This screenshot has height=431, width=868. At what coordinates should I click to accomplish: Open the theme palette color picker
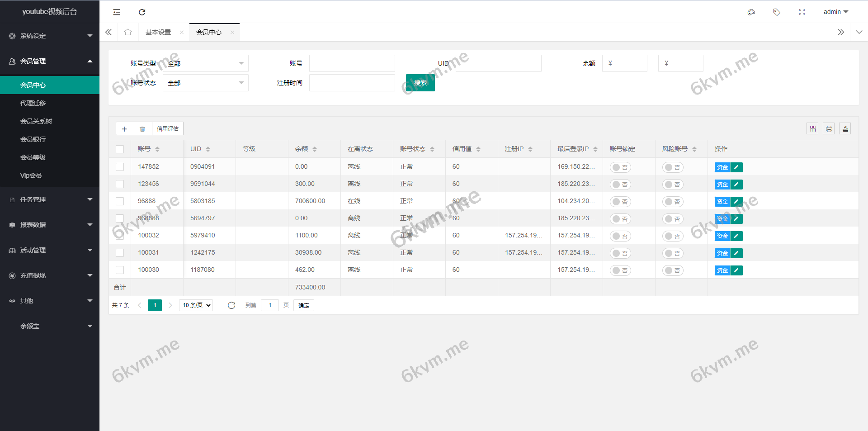click(x=751, y=12)
